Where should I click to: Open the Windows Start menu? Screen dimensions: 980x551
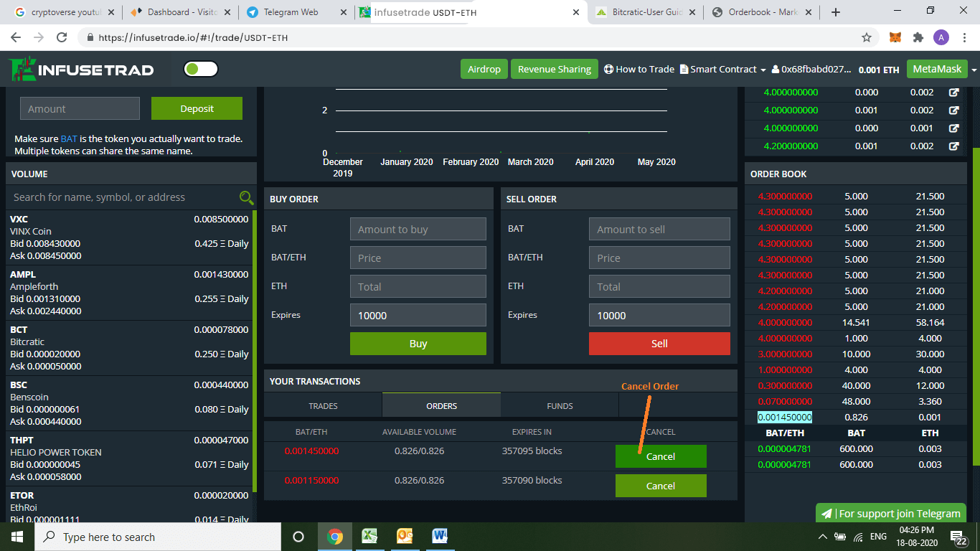click(x=17, y=537)
